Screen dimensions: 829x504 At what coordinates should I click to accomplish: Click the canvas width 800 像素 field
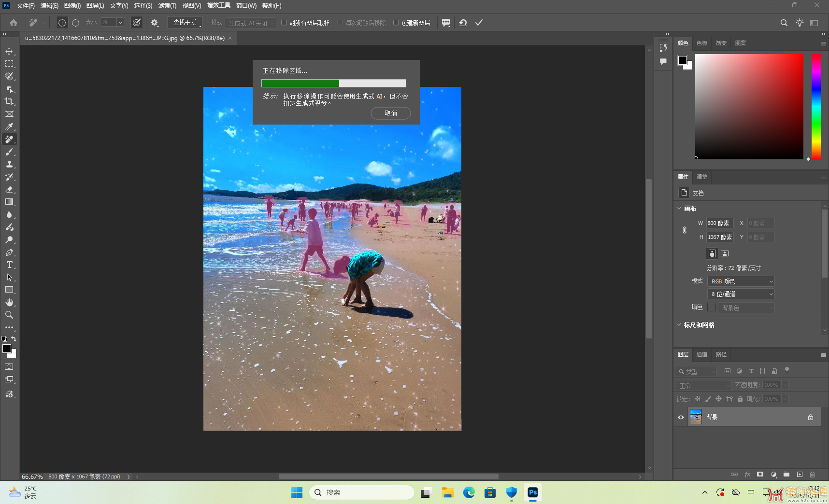(719, 223)
